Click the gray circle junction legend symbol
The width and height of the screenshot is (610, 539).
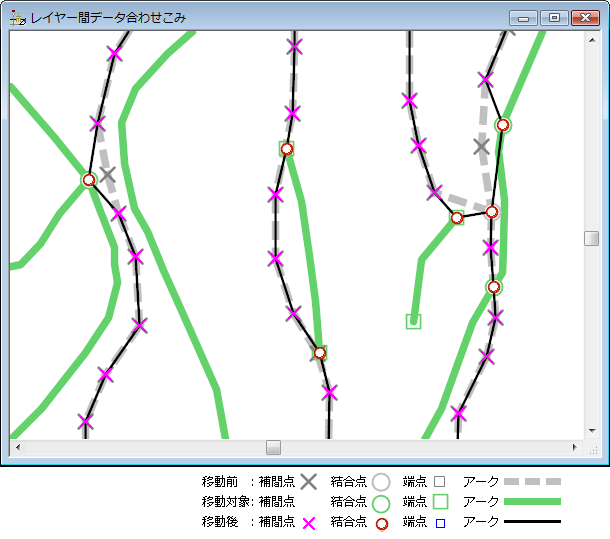(x=381, y=482)
